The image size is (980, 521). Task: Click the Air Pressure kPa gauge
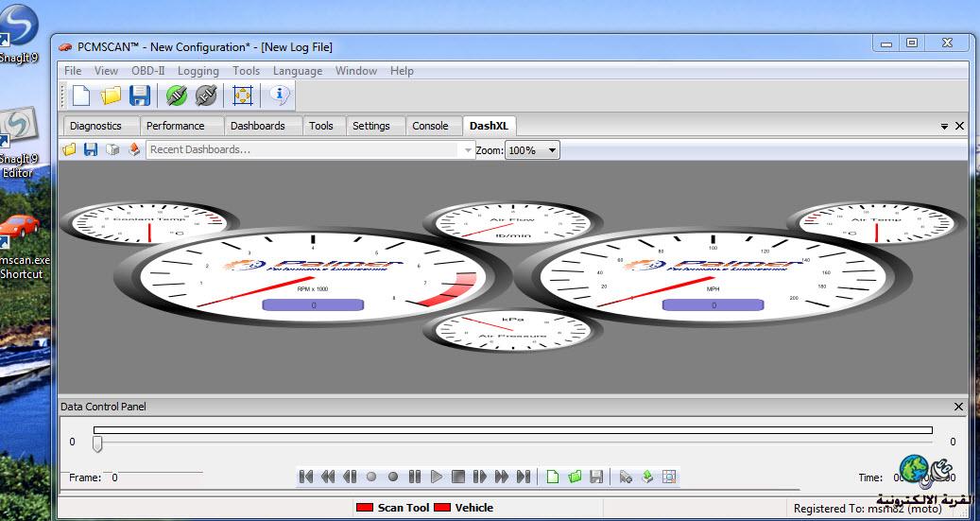pyautogui.click(x=512, y=330)
